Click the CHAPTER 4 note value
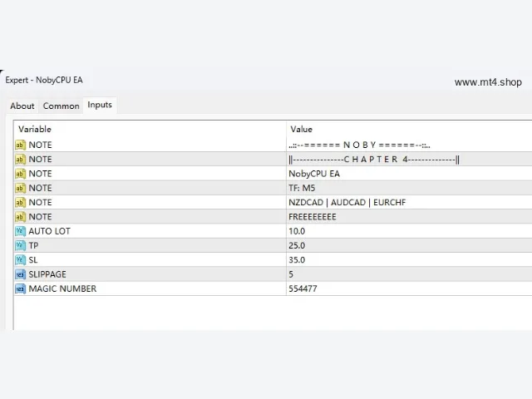The width and height of the screenshot is (532, 399). click(374, 159)
